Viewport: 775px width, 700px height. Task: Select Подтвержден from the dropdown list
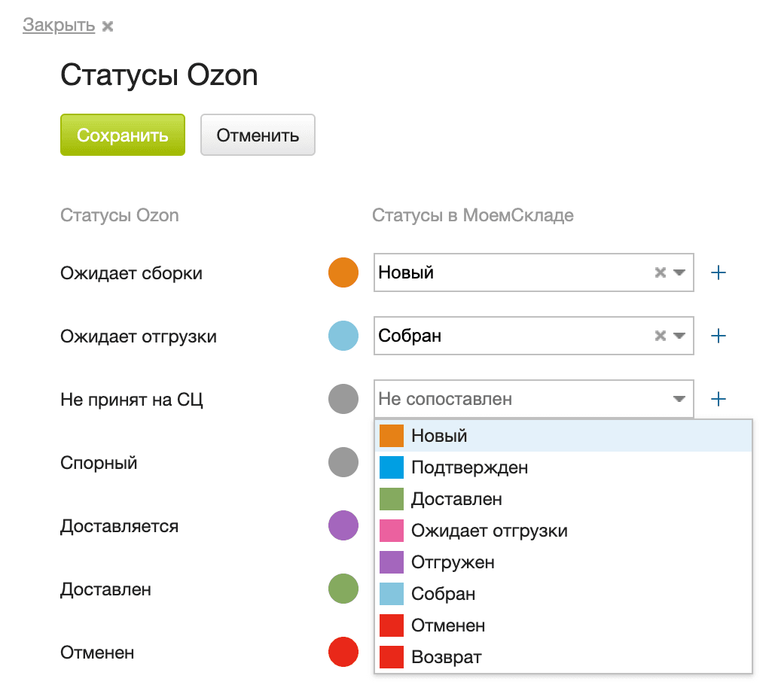pos(469,467)
